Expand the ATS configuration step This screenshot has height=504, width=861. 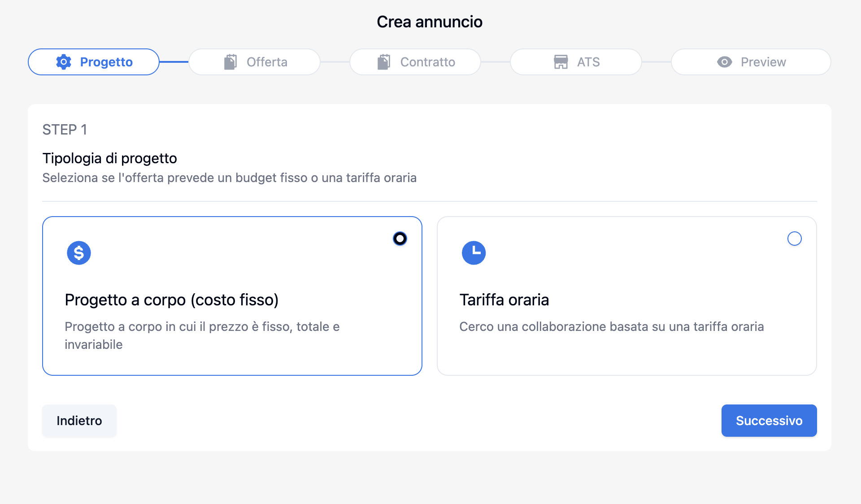(x=576, y=62)
